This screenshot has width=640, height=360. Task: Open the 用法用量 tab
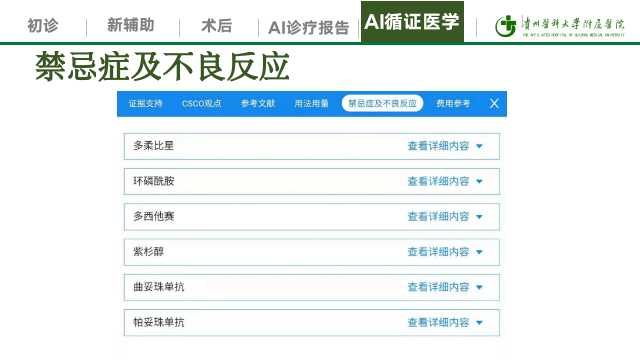(x=311, y=104)
